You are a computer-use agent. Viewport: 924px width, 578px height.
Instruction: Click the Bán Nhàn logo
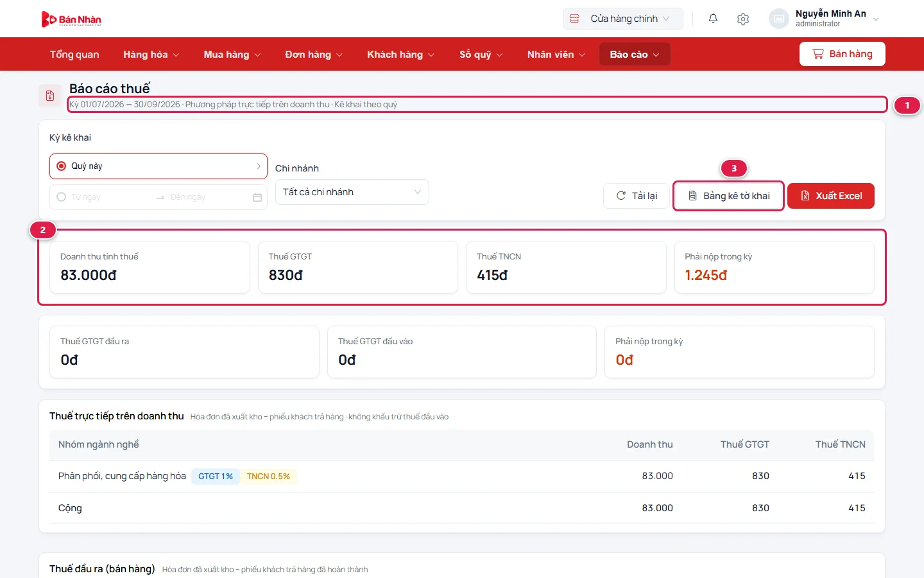click(71, 19)
